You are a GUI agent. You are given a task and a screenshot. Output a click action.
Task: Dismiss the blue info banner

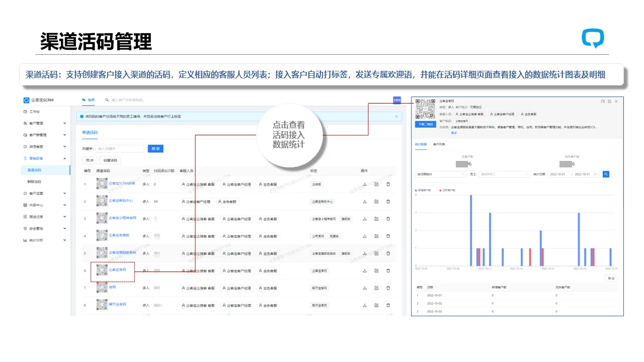click(x=396, y=116)
